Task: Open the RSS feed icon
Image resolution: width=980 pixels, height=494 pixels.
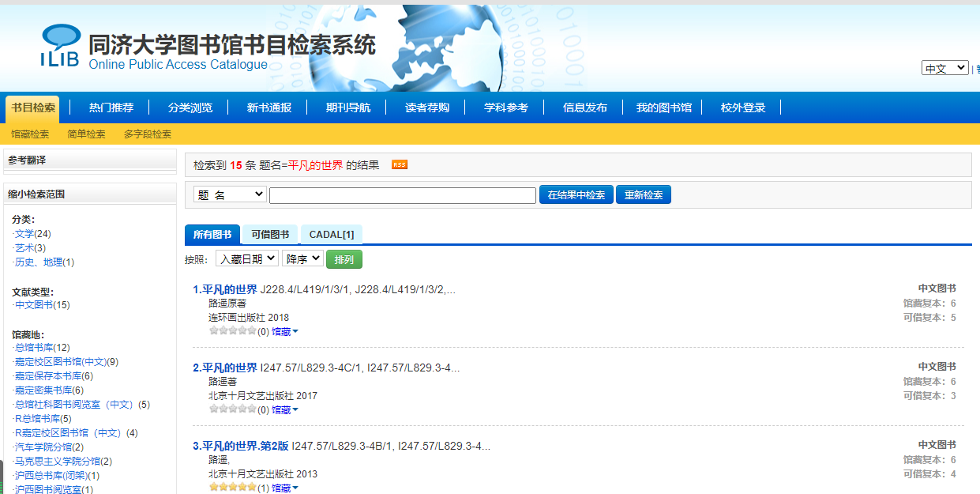Action: 400,164
